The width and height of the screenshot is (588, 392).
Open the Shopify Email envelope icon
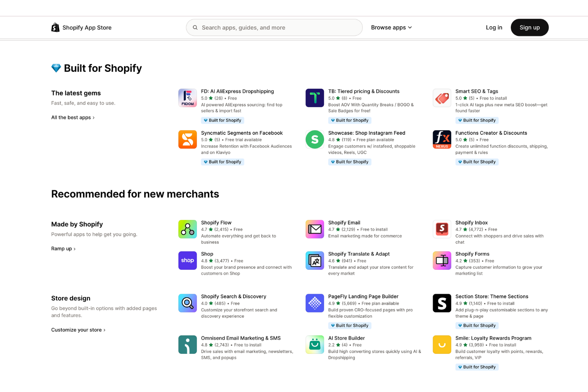314,229
